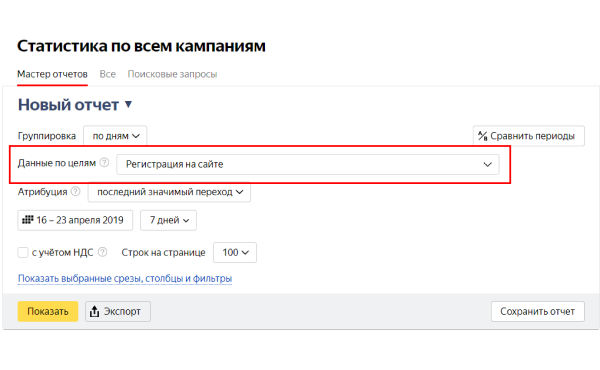The width and height of the screenshot is (600, 370).
Task: Switch to the Все tab
Action: [x=108, y=74]
